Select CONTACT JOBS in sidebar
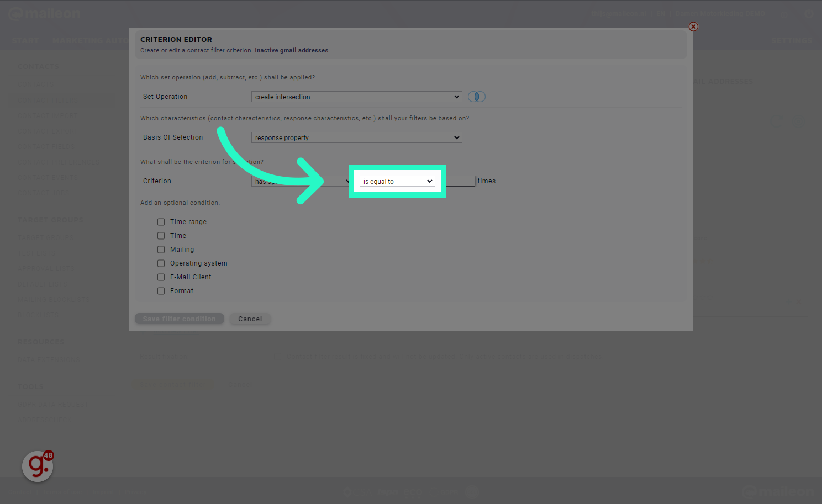Viewport: 822px width, 504px height. coord(44,193)
